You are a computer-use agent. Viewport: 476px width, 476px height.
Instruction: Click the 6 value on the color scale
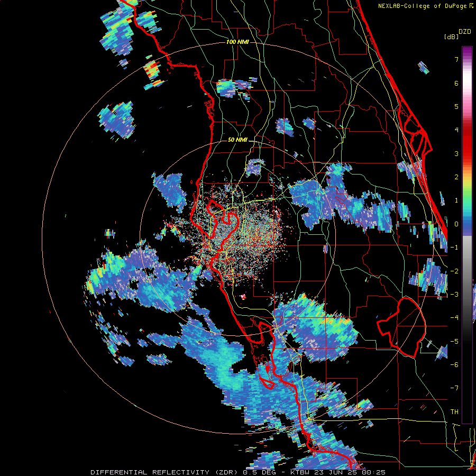coord(456,83)
